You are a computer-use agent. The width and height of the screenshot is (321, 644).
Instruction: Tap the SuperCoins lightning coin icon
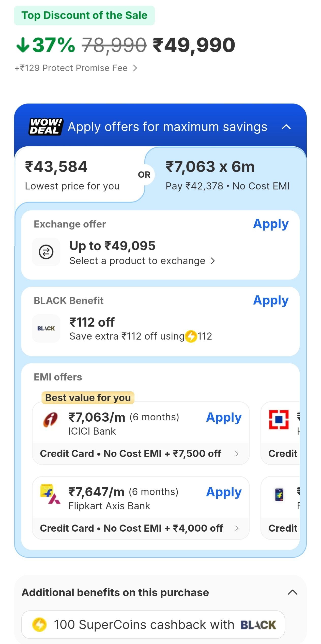[39, 624]
